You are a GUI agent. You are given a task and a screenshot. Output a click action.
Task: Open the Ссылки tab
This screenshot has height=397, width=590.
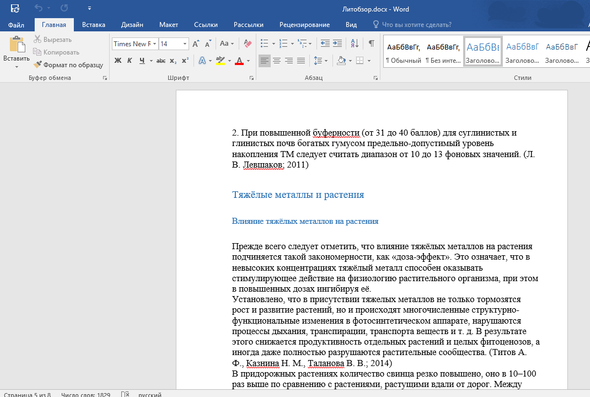coord(205,25)
